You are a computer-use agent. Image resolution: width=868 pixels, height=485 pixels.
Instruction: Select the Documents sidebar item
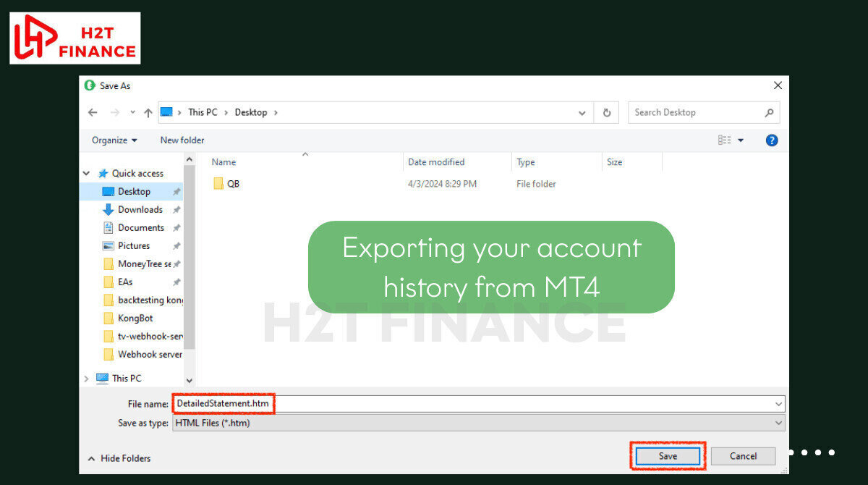tap(140, 227)
